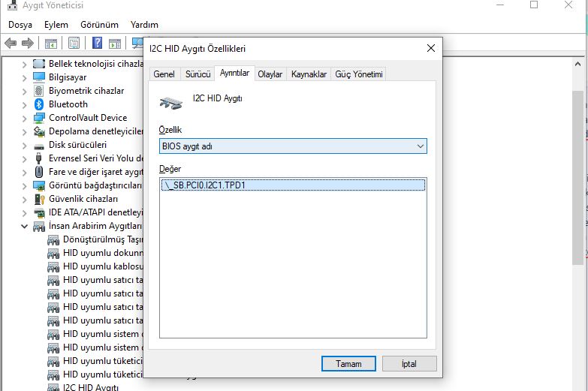
Task: Click the Güvenlik cihazları key icon
Action: [39, 199]
